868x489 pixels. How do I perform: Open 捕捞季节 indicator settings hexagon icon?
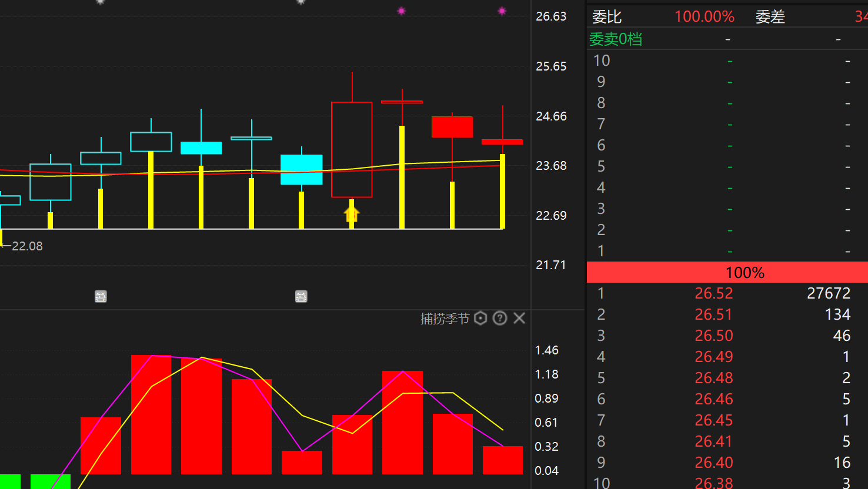pyautogui.click(x=480, y=319)
